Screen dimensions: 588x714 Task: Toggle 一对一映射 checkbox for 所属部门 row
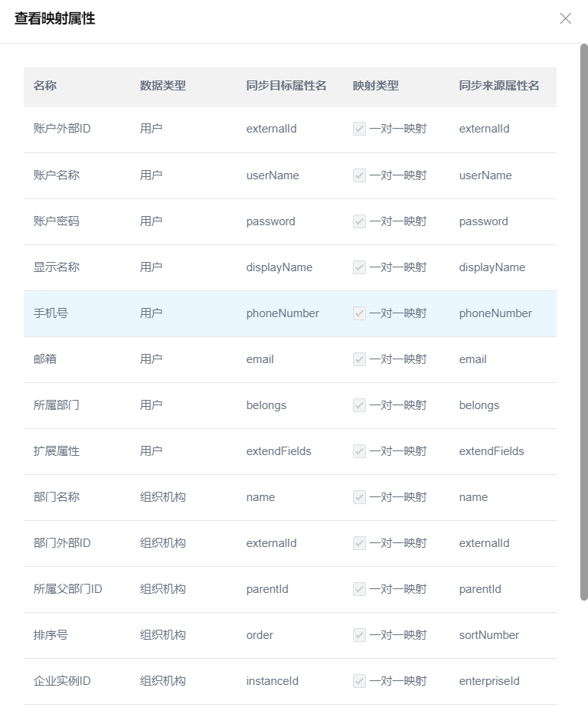[359, 405]
